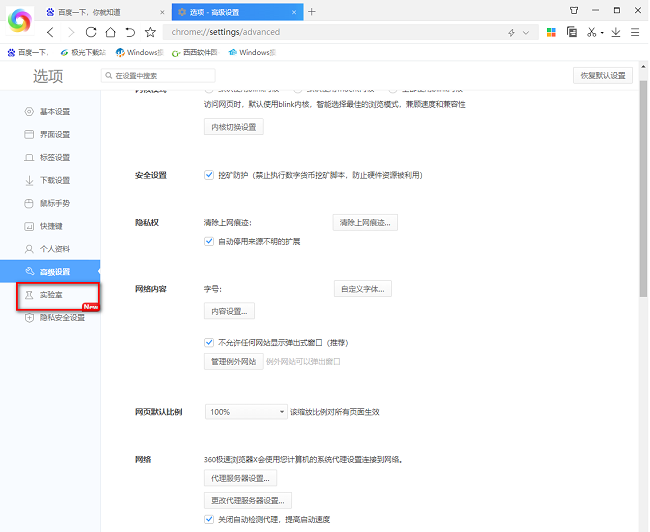Open 快捷键 in sidebar
650x532 pixels.
[50, 226]
